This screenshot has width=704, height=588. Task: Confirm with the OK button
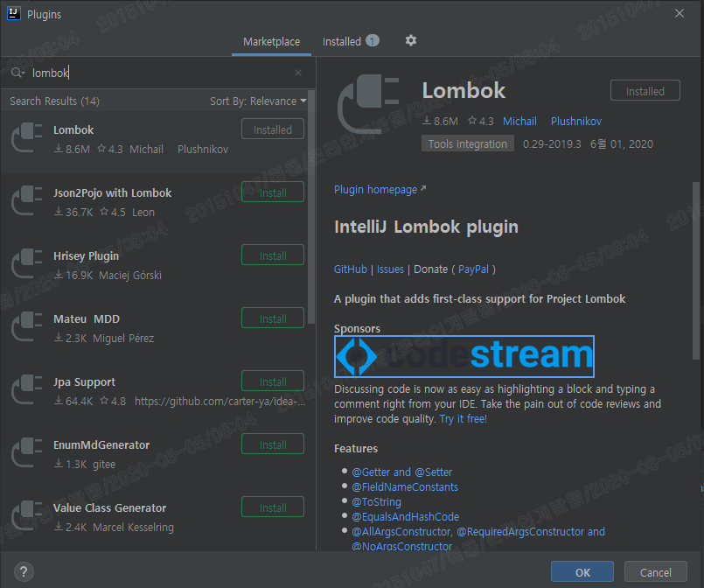pyautogui.click(x=582, y=572)
